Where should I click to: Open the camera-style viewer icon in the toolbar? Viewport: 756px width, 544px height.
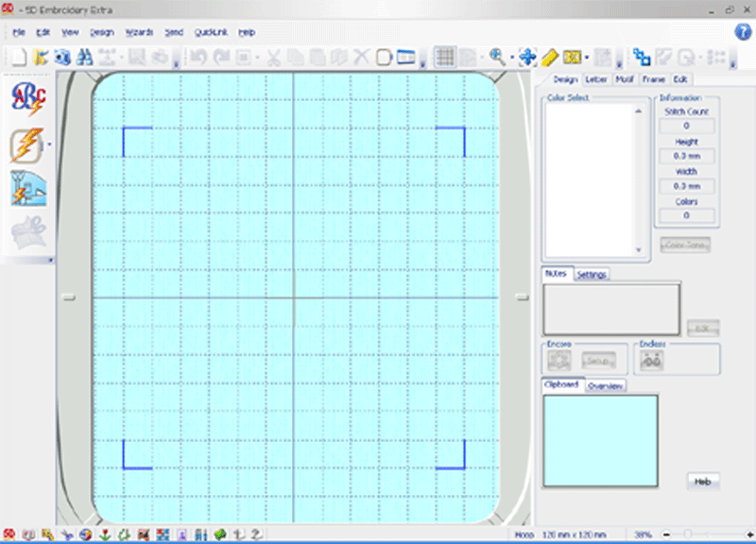(62, 58)
